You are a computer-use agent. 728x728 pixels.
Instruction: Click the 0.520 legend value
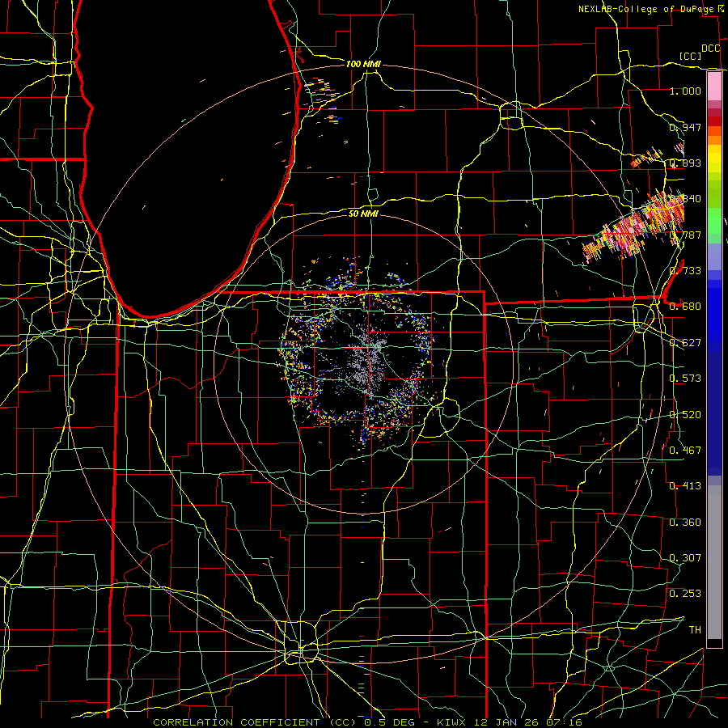pos(685,415)
